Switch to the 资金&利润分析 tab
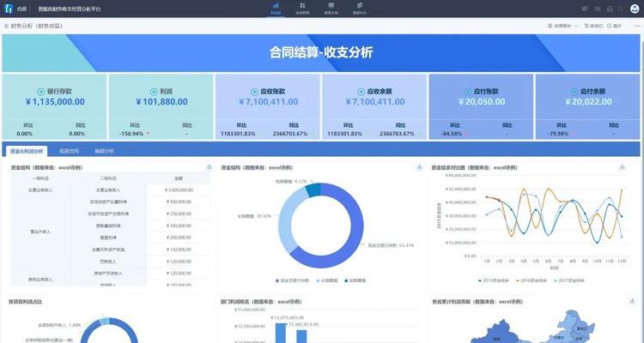 pos(27,151)
